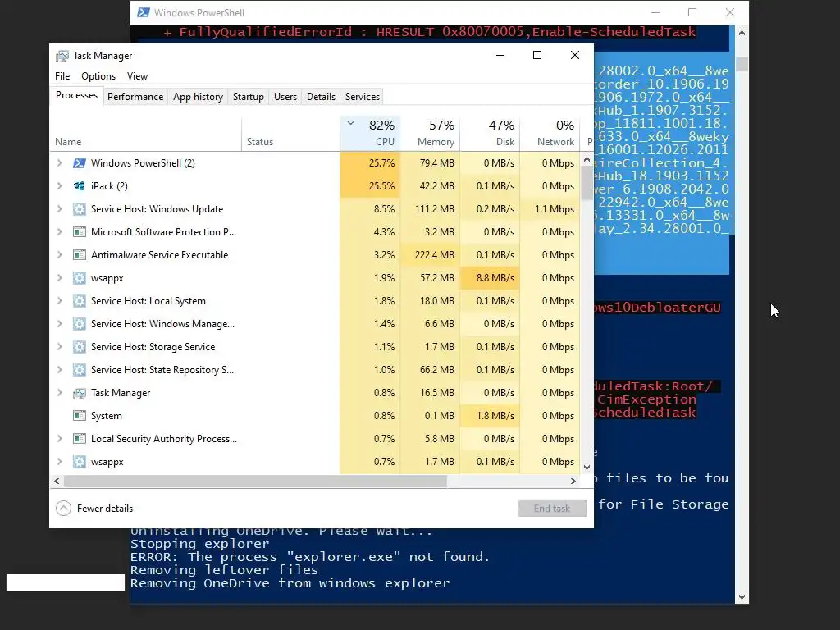
Task: Click the Task Manager title bar icon
Action: point(62,56)
